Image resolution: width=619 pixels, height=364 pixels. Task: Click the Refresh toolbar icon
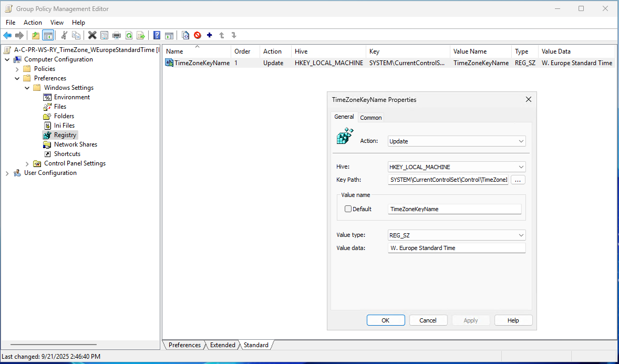pos(129,35)
